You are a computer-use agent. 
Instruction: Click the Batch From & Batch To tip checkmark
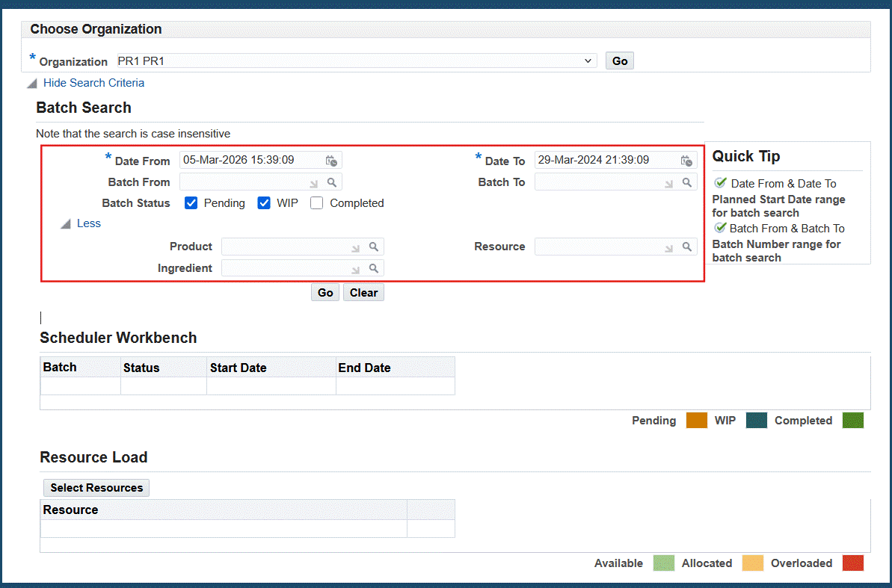pyautogui.click(x=720, y=227)
